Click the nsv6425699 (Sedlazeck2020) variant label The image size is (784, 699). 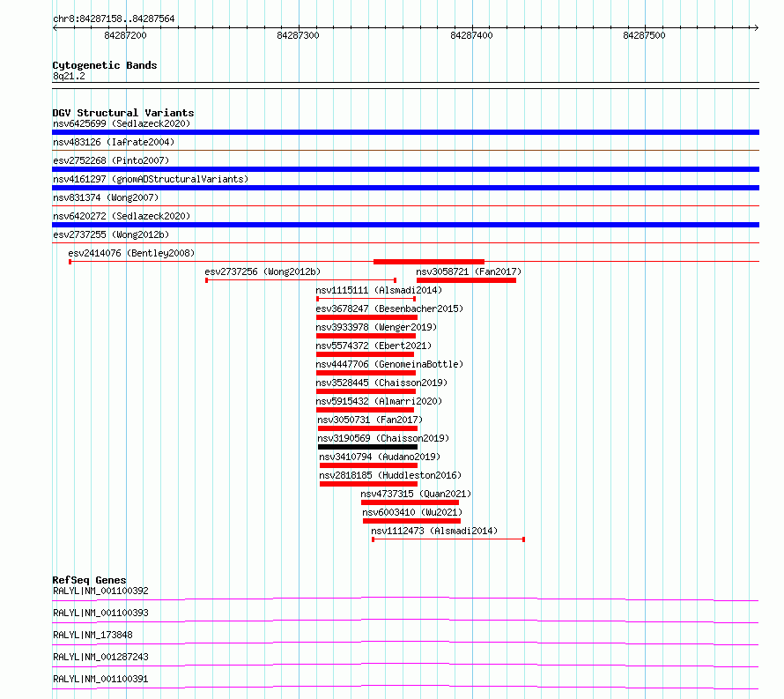click(x=122, y=123)
